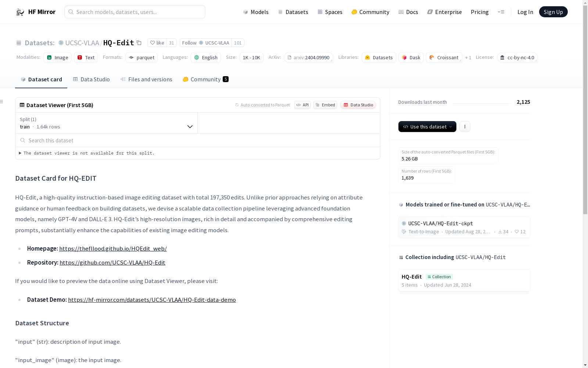Select the Datasets library tag
This screenshot has height=368, width=588.
[379, 57]
